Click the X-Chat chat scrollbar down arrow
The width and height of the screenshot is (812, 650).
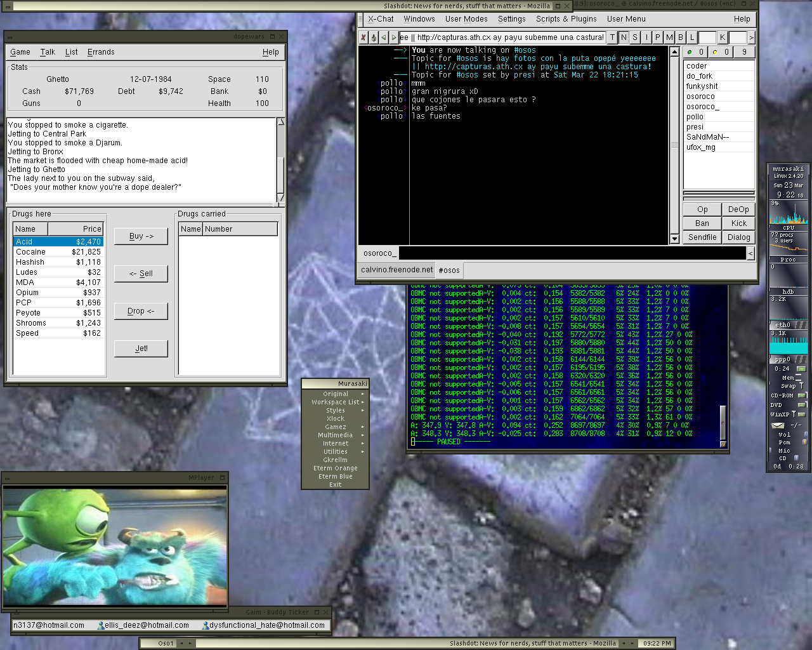click(x=674, y=239)
